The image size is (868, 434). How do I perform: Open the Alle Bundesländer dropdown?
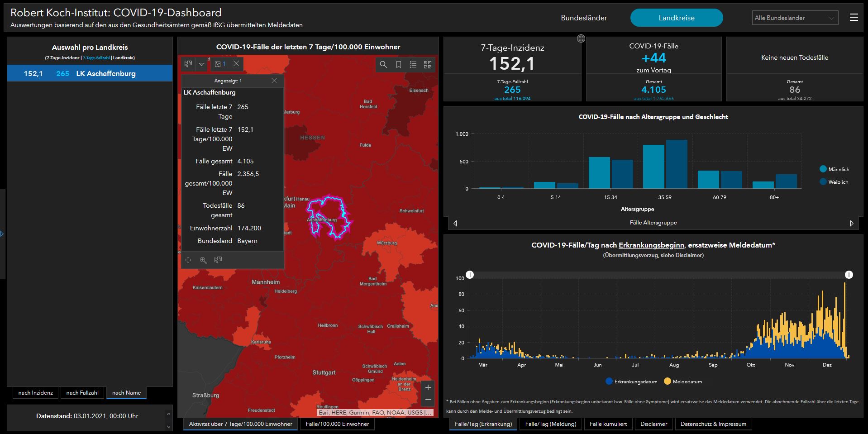point(794,18)
